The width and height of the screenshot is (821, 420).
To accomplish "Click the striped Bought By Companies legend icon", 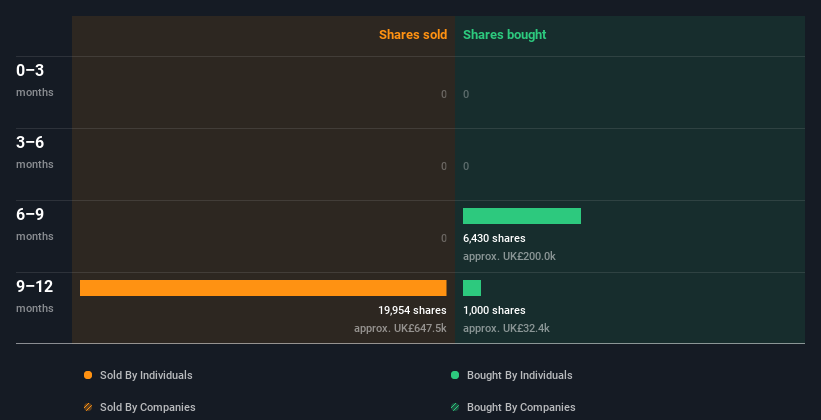I will [455, 407].
